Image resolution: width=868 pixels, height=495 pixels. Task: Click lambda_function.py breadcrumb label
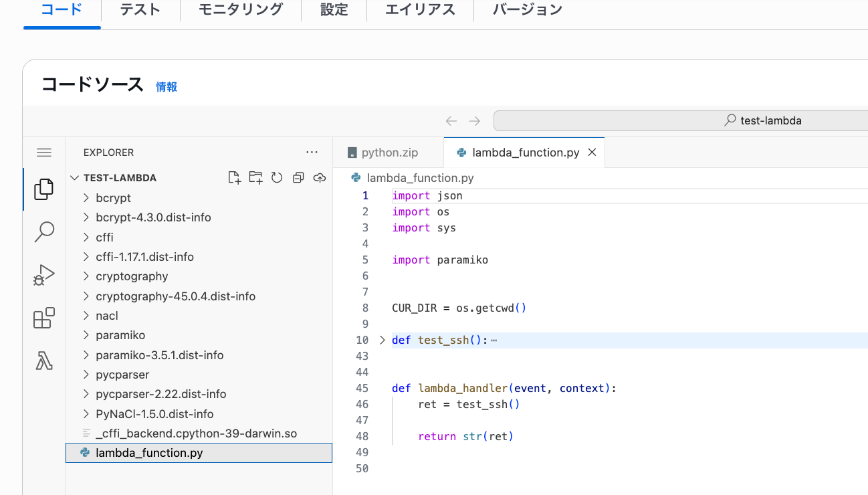(x=421, y=178)
